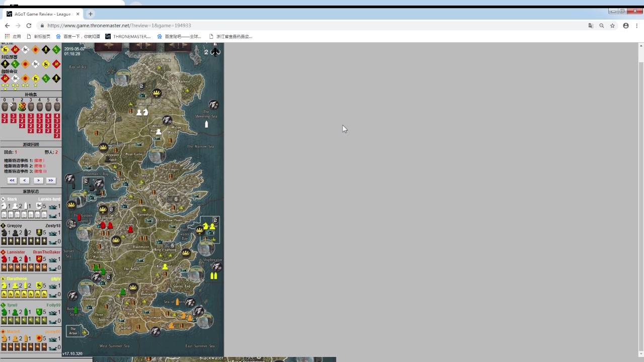Click the crown token near Greywater Watch

[x=103, y=147]
